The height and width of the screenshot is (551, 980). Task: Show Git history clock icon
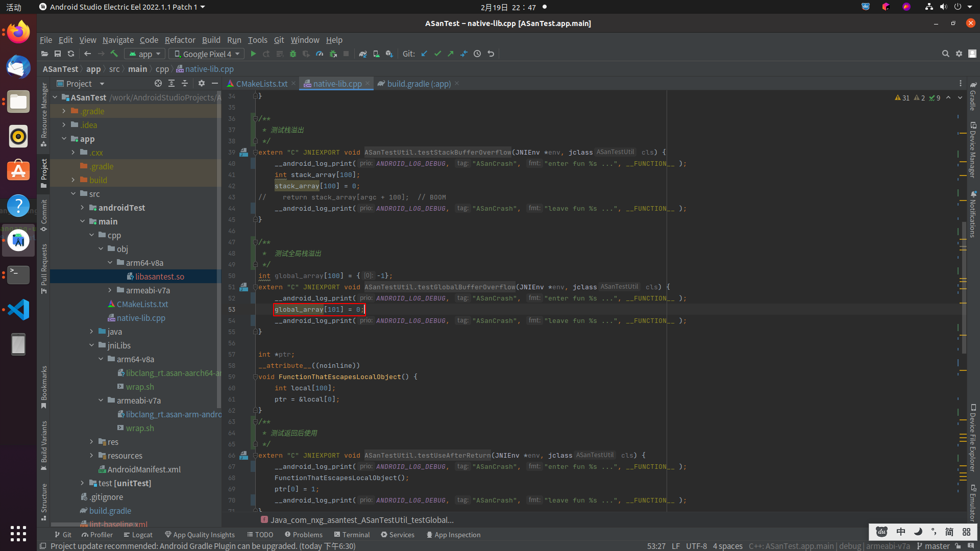tap(477, 54)
